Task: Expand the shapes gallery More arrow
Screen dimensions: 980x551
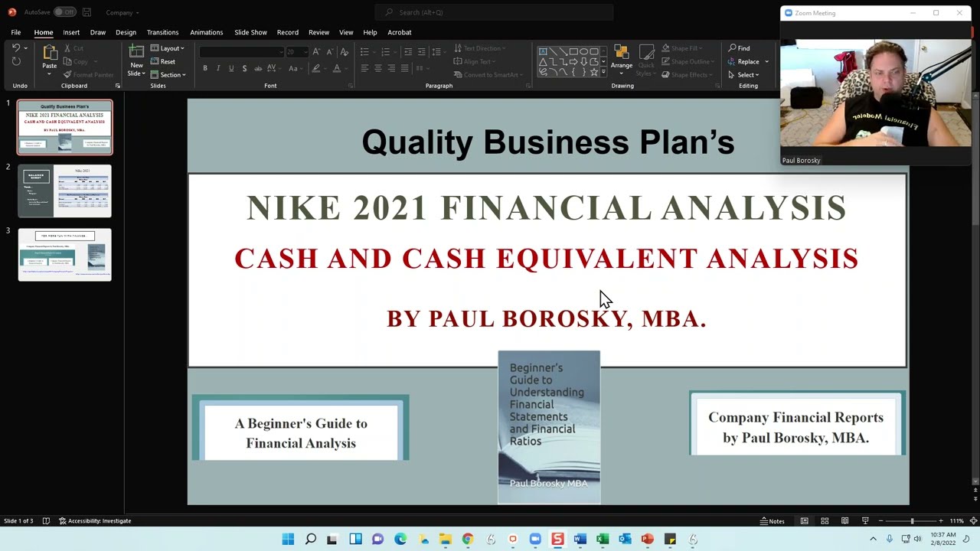Action: pyautogui.click(x=603, y=72)
